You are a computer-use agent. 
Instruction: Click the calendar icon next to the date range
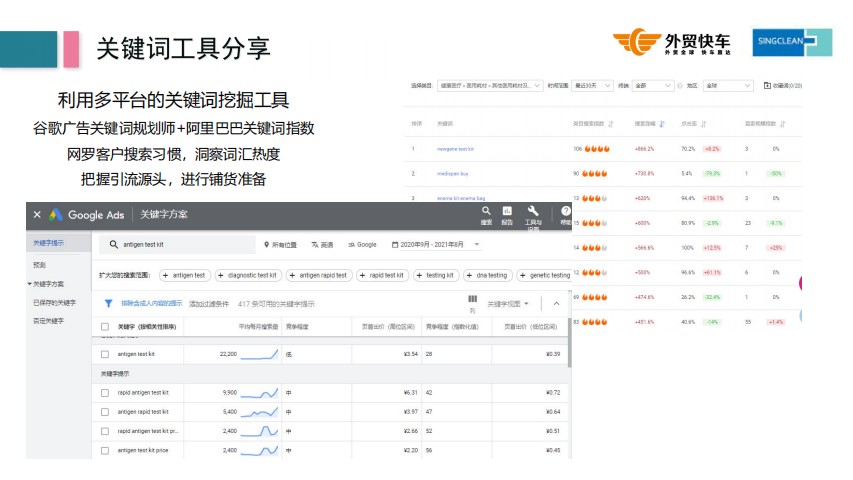[395, 245]
